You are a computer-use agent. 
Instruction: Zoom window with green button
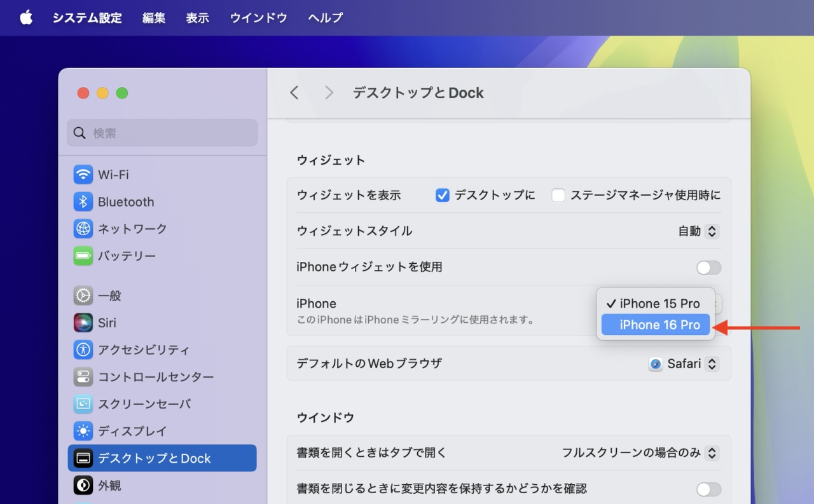(122, 93)
